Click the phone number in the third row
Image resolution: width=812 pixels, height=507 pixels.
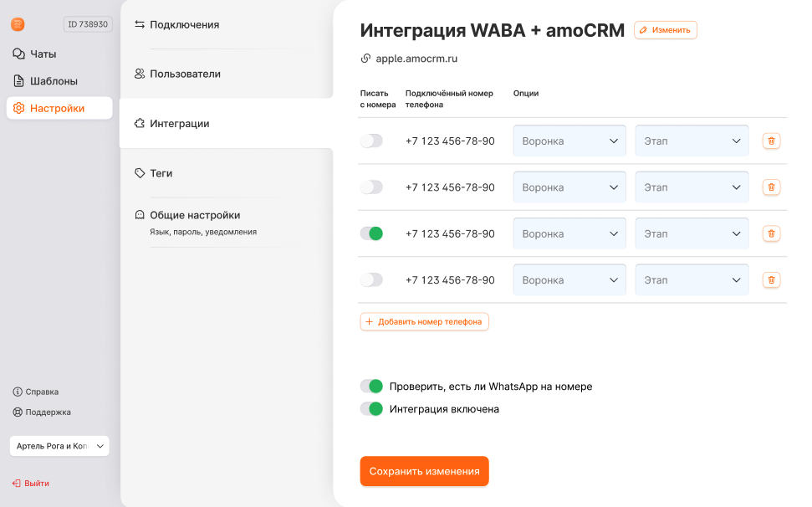pos(450,233)
